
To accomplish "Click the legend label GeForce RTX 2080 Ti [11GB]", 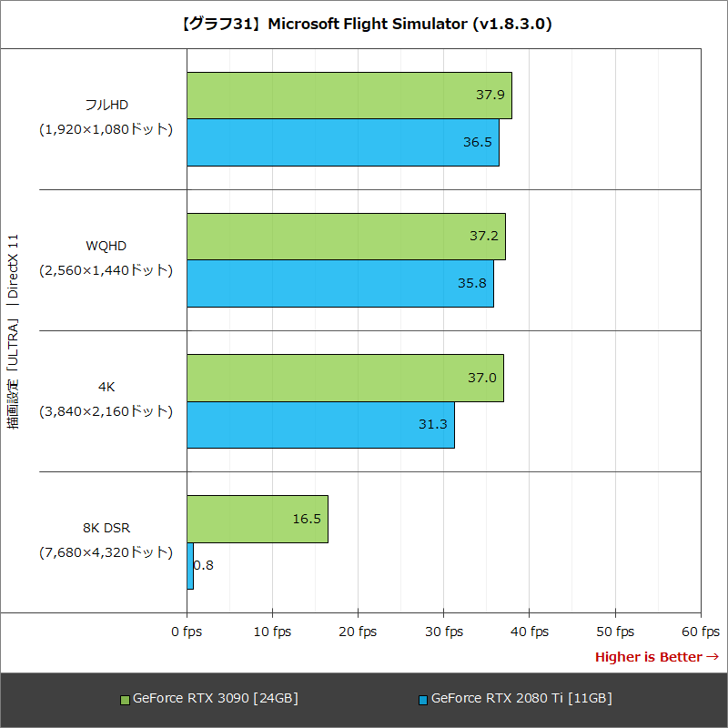I will pos(521,698).
